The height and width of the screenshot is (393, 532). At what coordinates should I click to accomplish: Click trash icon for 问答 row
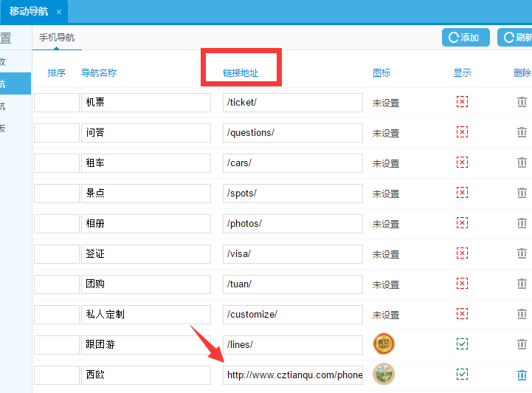[x=522, y=133]
